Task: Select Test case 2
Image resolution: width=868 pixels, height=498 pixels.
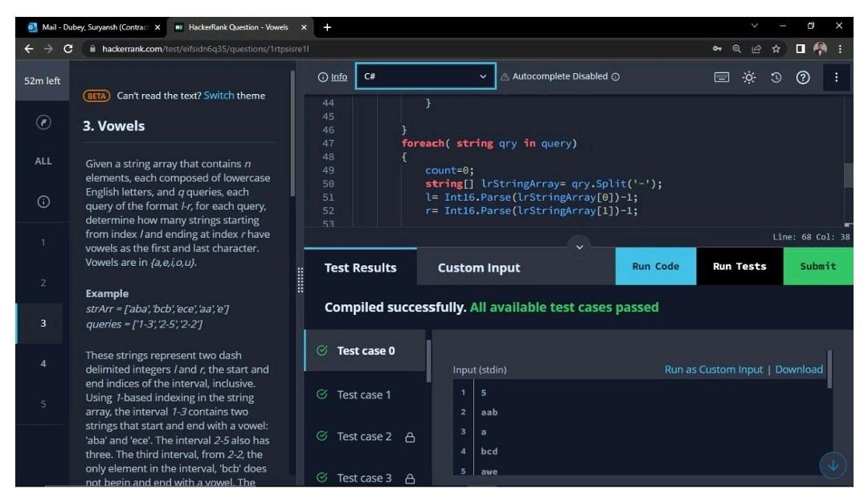Action: coord(366,436)
